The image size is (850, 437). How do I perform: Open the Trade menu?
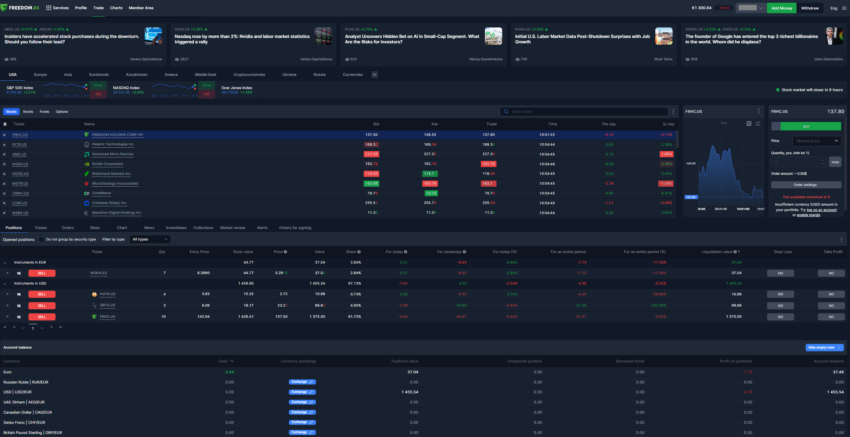click(x=99, y=8)
